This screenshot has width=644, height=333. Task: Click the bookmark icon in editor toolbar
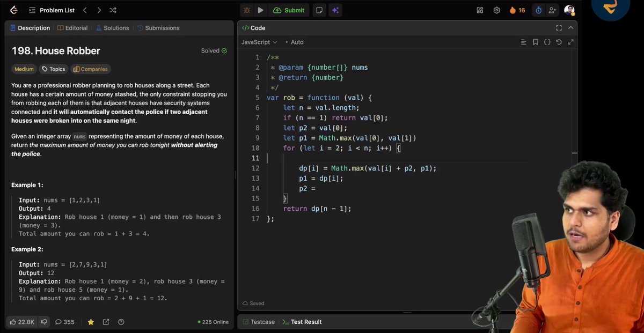coord(535,42)
